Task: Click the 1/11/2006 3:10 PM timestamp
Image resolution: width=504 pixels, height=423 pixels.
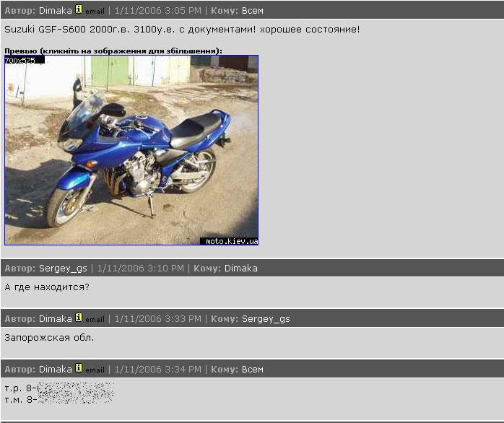Action: point(141,269)
